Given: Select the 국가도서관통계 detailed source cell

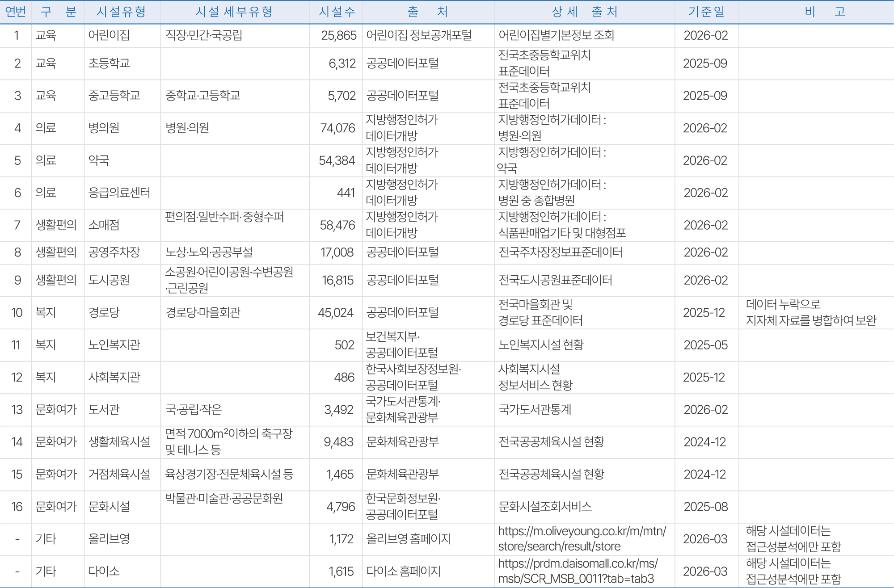Looking at the screenshot, I should (535, 410).
